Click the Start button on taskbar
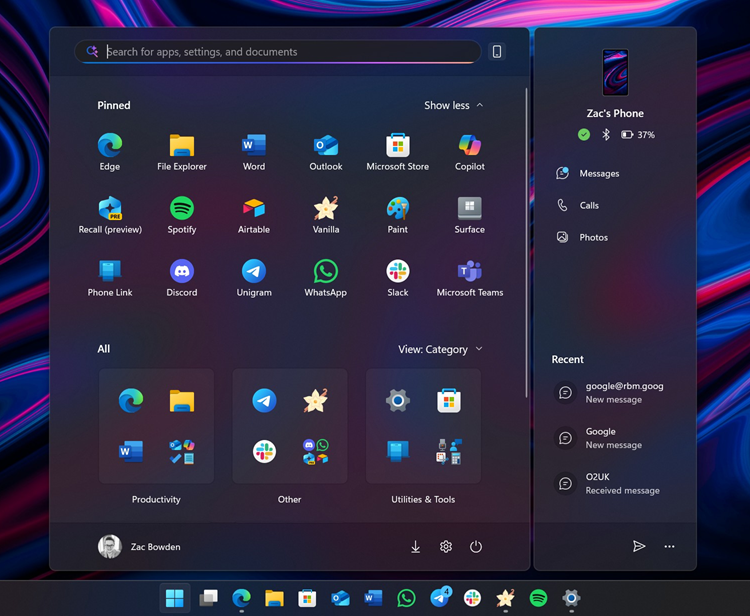Image resolution: width=750 pixels, height=616 pixels. coord(175,598)
